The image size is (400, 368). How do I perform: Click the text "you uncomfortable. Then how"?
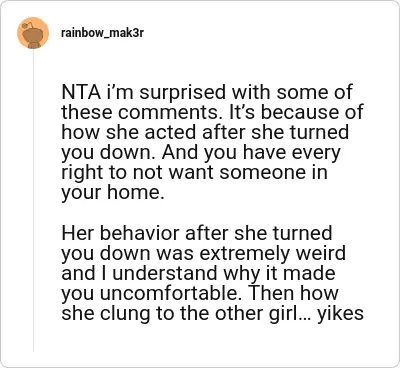pyautogui.click(x=200, y=293)
